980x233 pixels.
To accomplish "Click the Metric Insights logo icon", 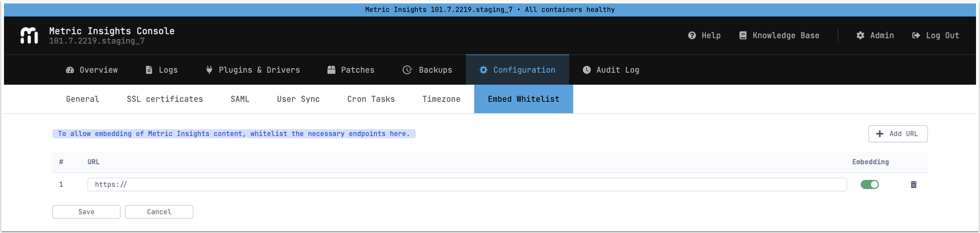I will pos(29,35).
